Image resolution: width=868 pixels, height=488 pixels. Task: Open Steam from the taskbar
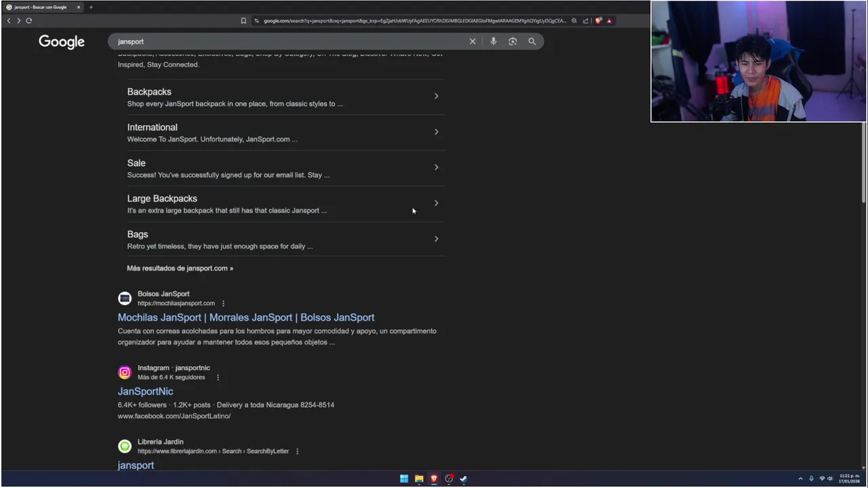pos(464,479)
